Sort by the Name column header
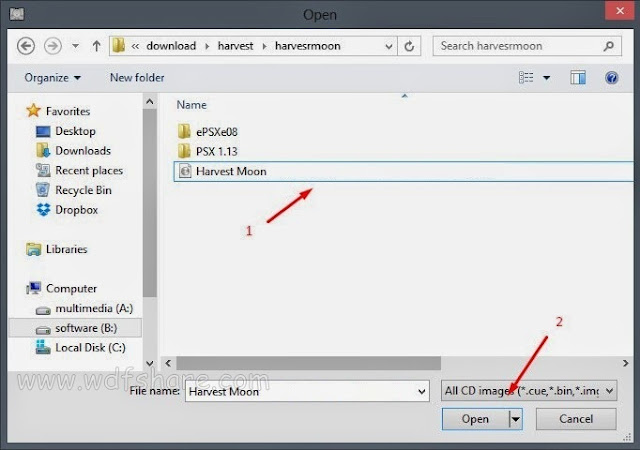This screenshot has height=450, width=640. click(x=191, y=105)
